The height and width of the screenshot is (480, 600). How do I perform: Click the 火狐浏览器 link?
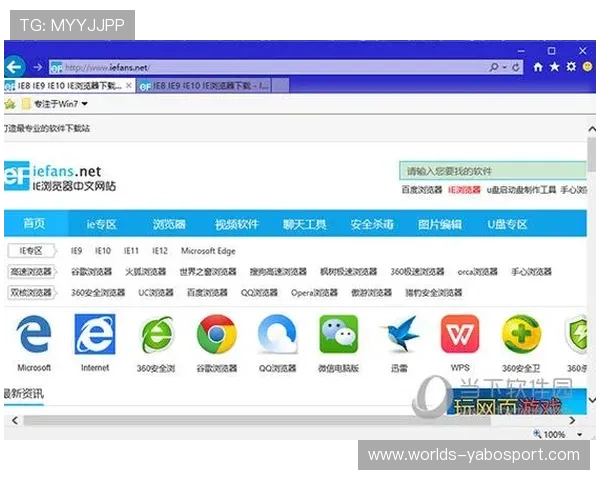[x=145, y=271]
